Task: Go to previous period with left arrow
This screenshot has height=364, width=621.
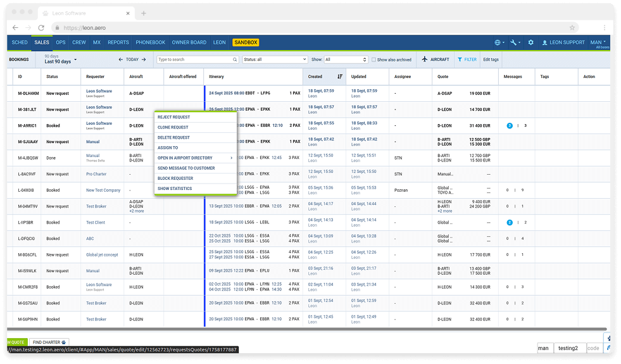Action: click(121, 60)
